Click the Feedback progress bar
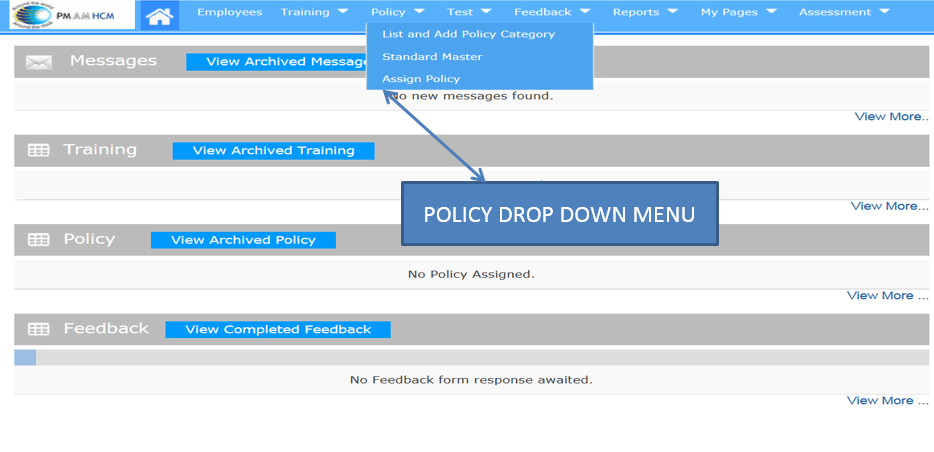This screenshot has height=452, width=934. click(471, 357)
